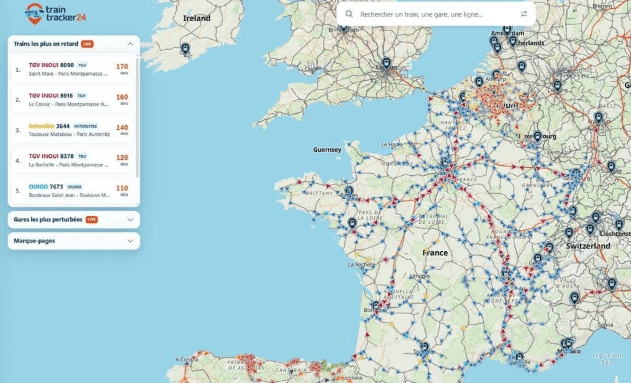The height and width of the screenshot is (383, 631).
Task: Open the filter settings icon in search bar
Action: (x=524, y=14)
